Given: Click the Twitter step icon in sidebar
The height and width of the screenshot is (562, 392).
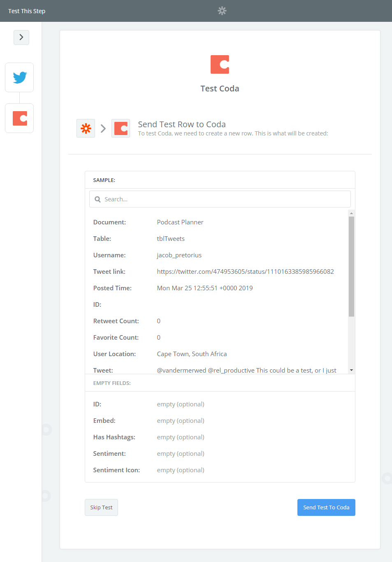Looking at the screenshot, I should 19,77.
